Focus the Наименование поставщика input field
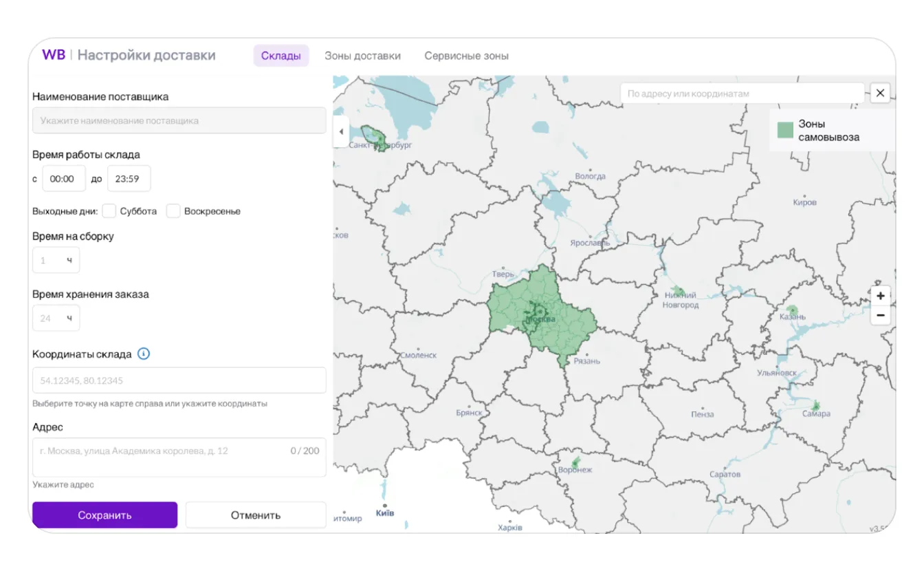 tap(179, 120)
